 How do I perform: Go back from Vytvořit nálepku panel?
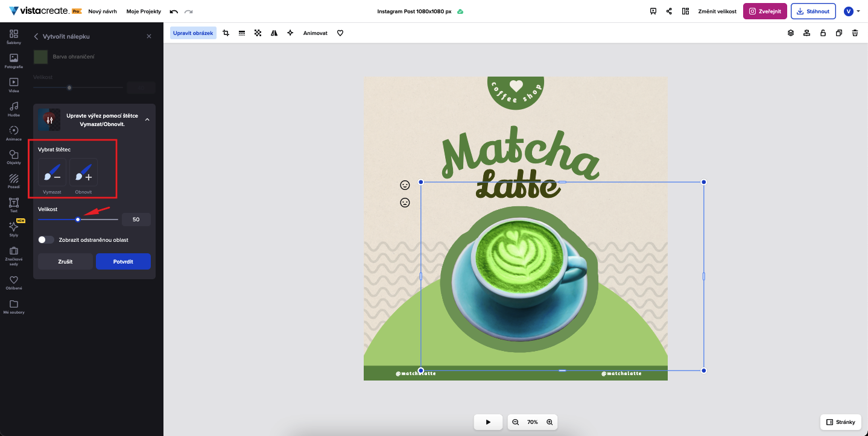pyautogui.click(x=36, y=37)
